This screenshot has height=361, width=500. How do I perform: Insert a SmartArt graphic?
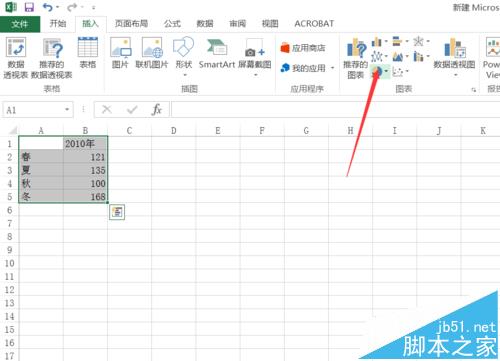[217, 52]
